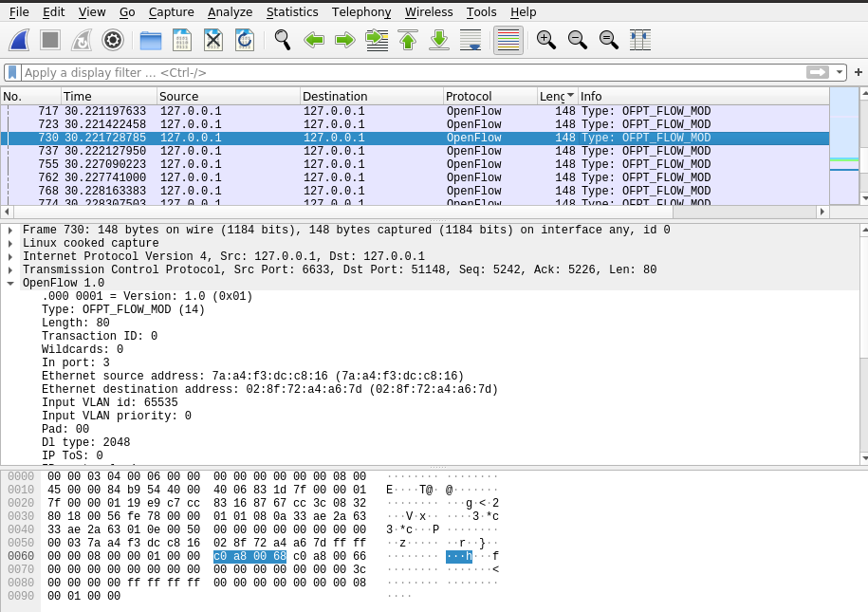Viewport: 868px width, 612px height.
Task: Select the Ethernet destination address field
Action: point(269,389)
